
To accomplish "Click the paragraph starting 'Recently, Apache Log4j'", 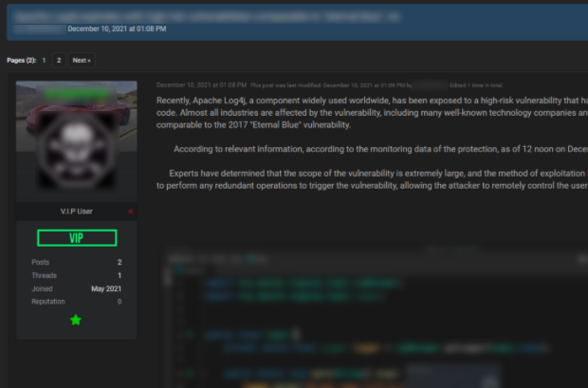I will click(372, 113).
